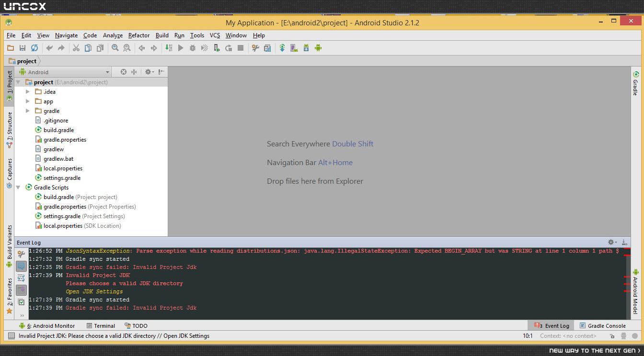
Task: Open the Android Device Monitor icon
Action: click(318, 48)
